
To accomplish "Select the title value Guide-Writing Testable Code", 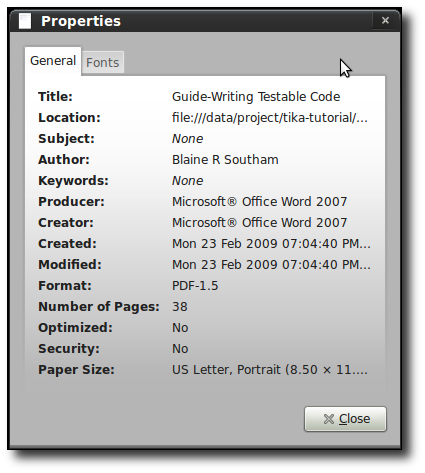I will click(x=256, y=97).
